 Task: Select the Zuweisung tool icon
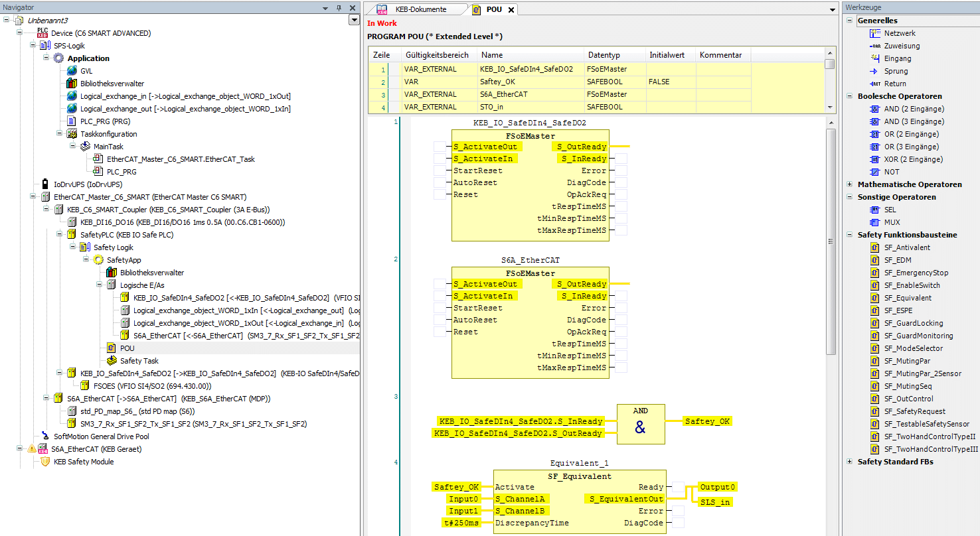pos(875,46)
